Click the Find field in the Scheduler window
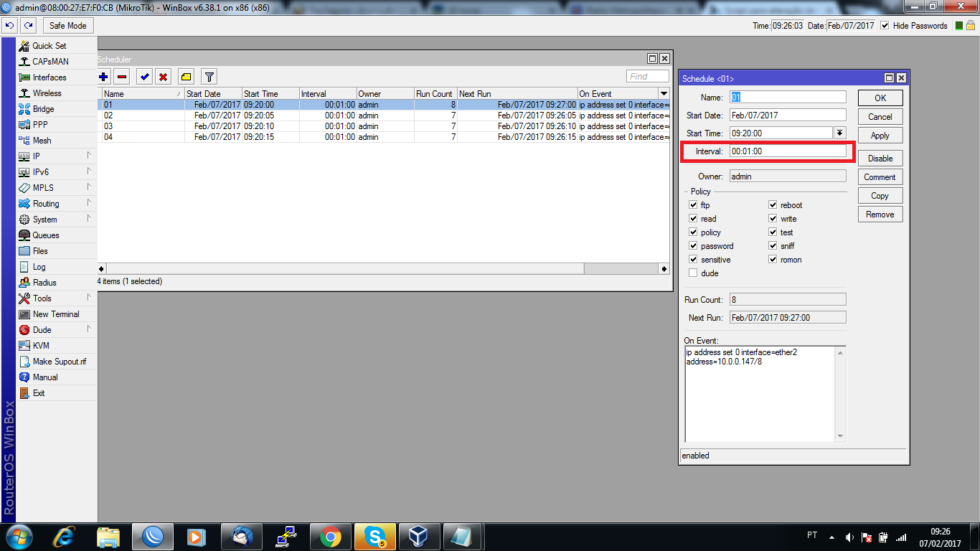This screenshot has height=551, width=980. click(x=648, y=77)
